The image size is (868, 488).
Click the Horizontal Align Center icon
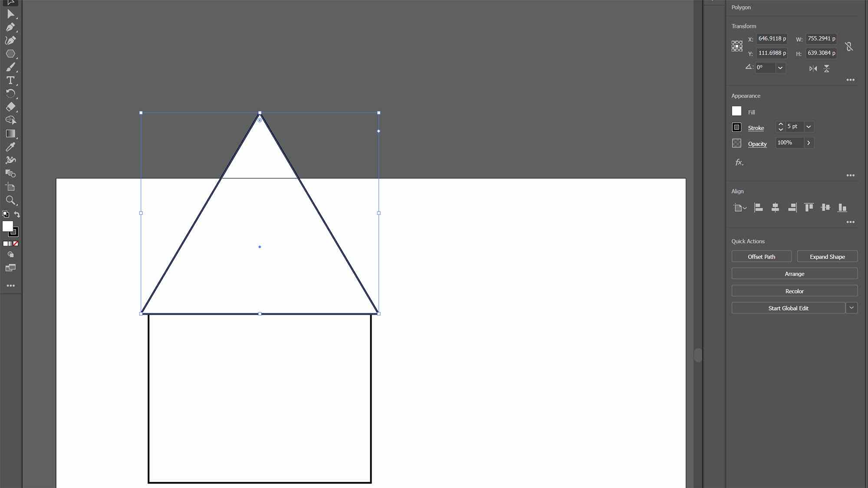point(774,207)
